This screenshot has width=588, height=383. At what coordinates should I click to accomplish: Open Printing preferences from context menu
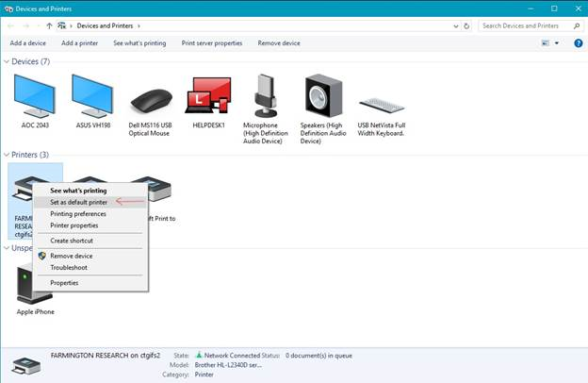tap(78, 213)
